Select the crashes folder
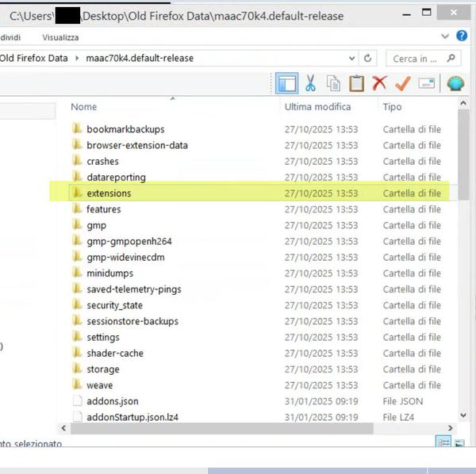The image size is (476, 474). (102, 162)
